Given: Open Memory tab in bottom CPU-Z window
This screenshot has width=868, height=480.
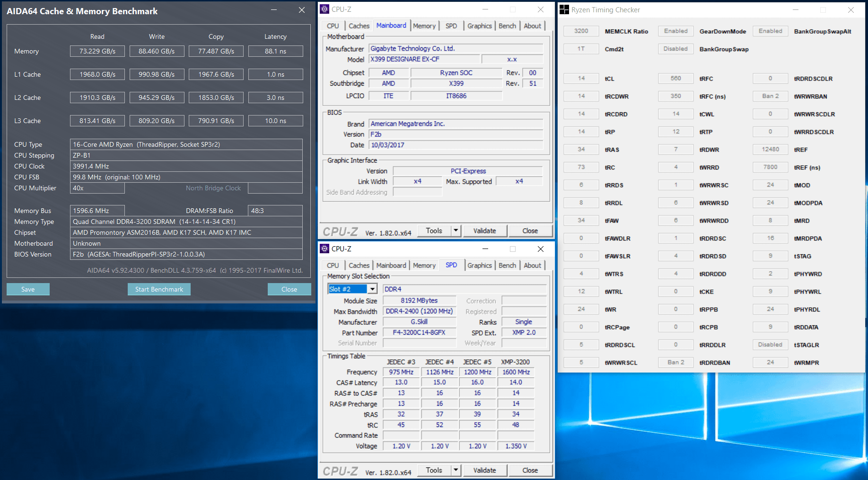Looking at the screenshot, I should click(424, 266).
